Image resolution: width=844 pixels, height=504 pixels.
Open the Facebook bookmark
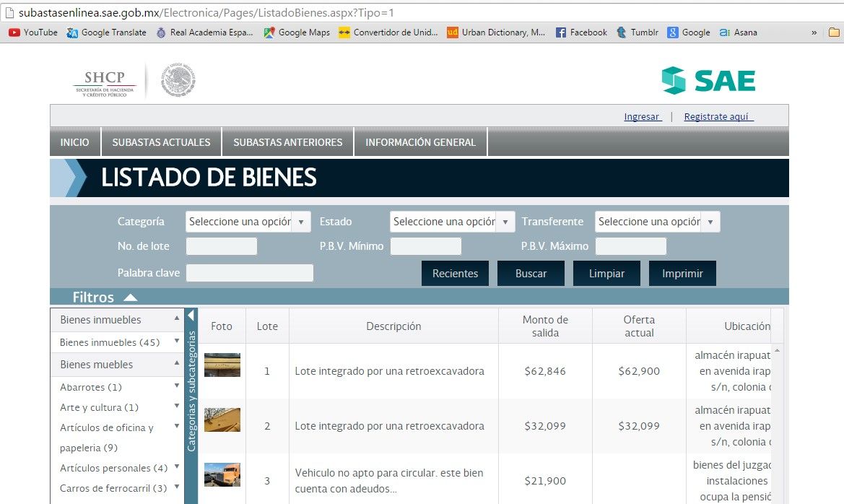tap(581, 32)
